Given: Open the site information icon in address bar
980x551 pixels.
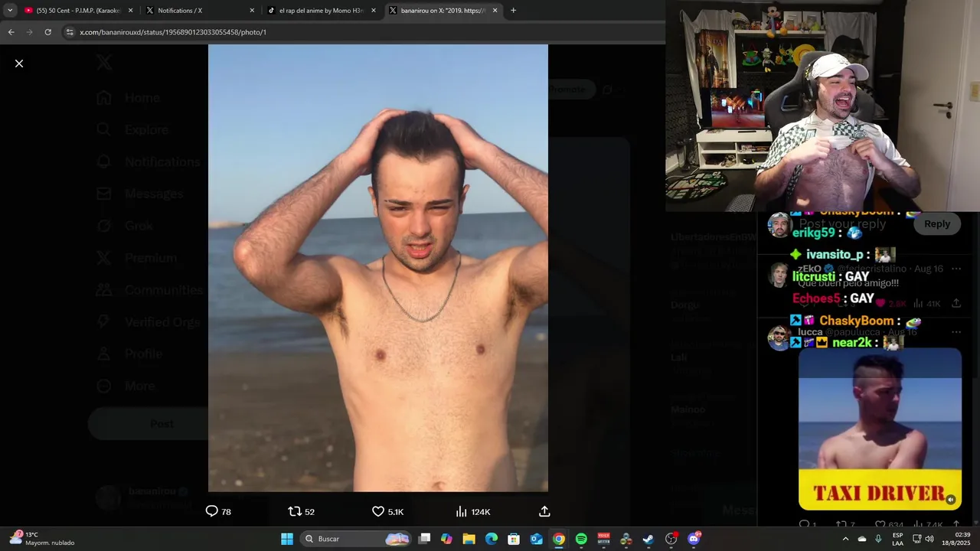Looking at the screenshot, I should pyautogui.click(x=70, y=32).
